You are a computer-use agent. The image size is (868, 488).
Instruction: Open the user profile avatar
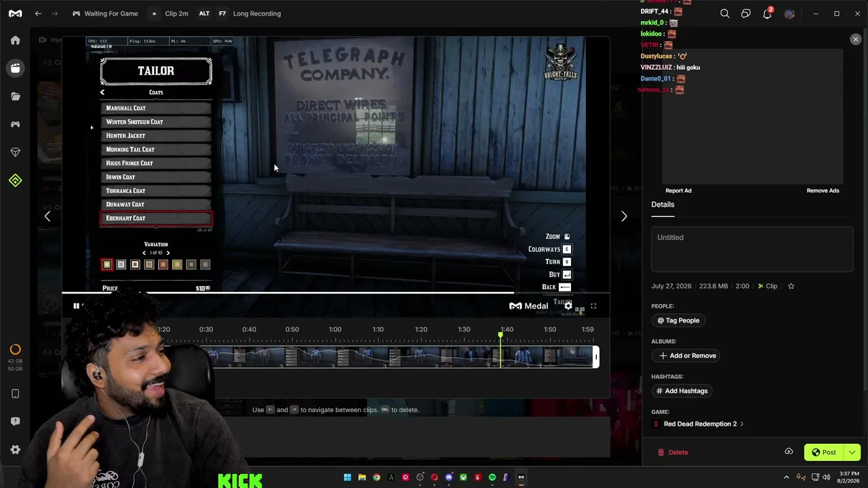click(x=789, y=14)
